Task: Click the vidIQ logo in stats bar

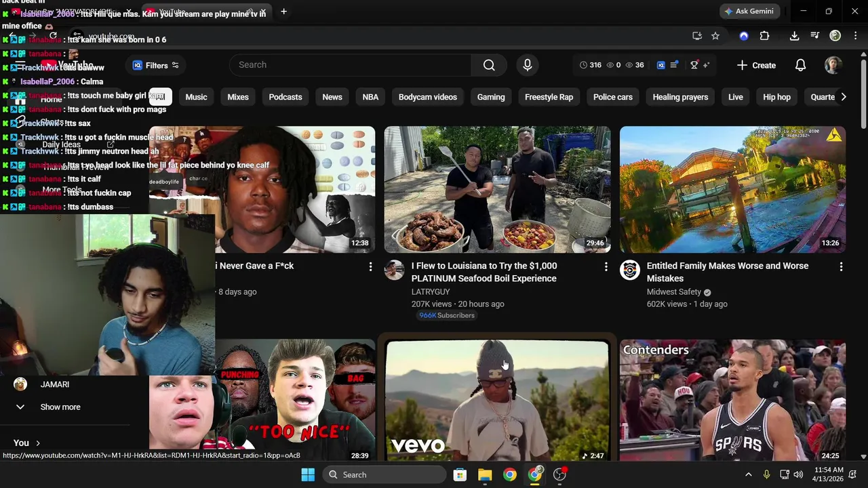Action: [661, 65]
